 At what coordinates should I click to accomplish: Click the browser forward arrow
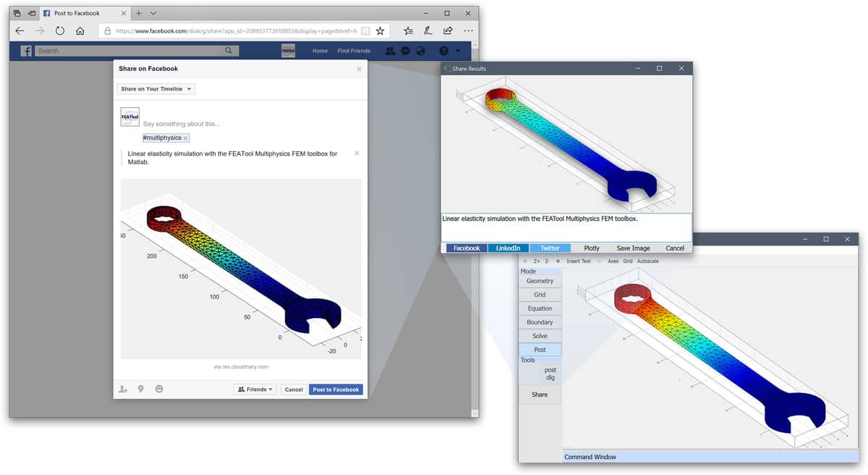pos(40,31)
